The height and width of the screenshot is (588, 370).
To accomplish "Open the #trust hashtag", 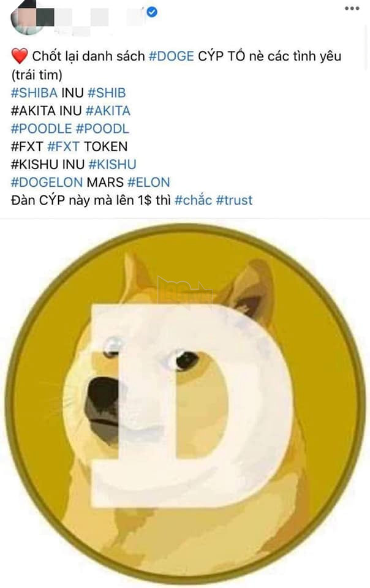I will pos(234,200).
